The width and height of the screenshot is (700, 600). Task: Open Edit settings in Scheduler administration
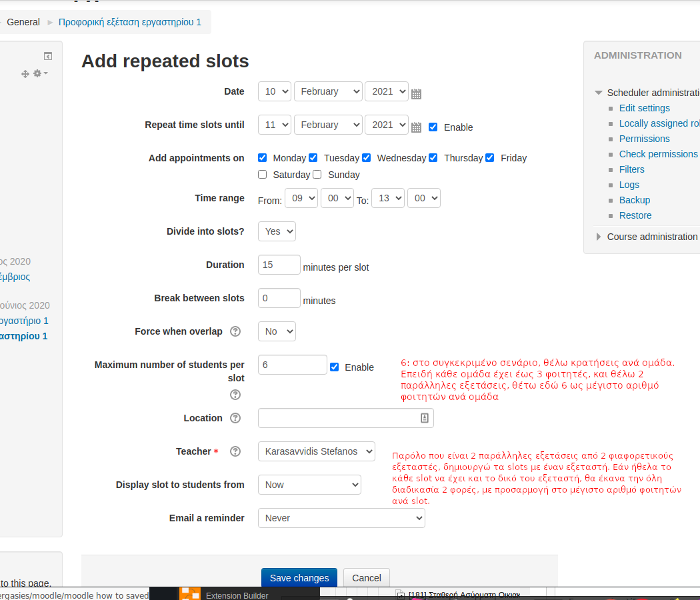644,108
